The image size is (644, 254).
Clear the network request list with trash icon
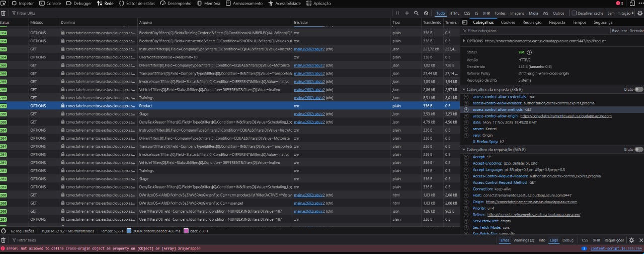click(4, 13)
